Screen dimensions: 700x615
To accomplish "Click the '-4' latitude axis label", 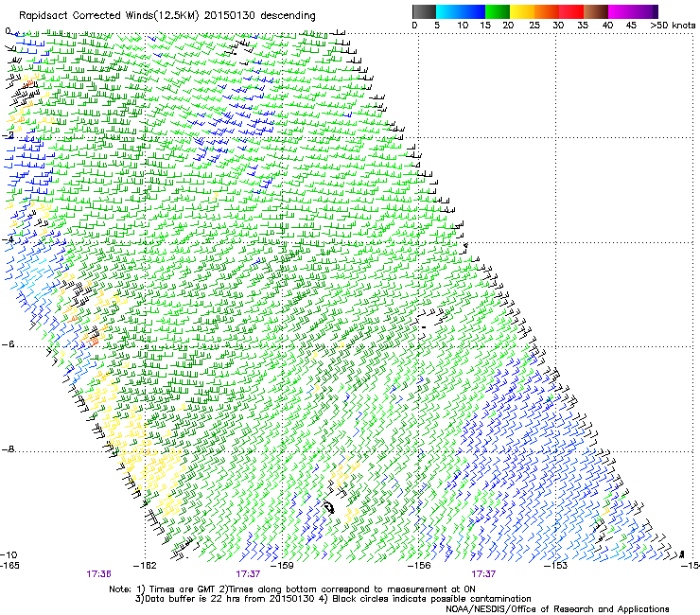I will (8, 239).
